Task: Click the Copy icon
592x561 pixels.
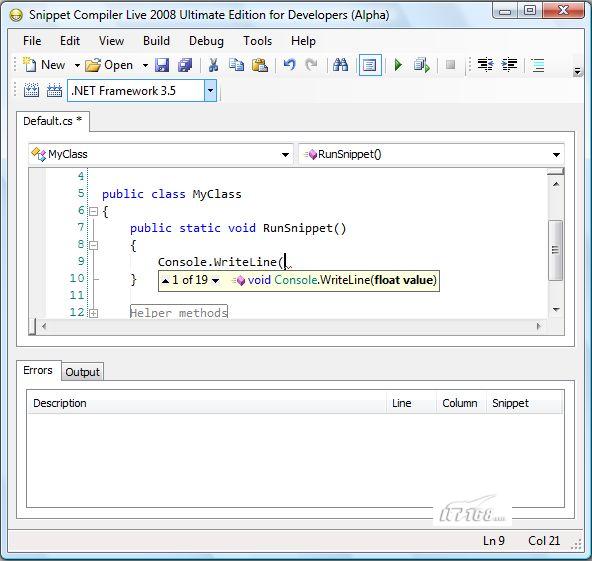Action: tap(236, 65)
